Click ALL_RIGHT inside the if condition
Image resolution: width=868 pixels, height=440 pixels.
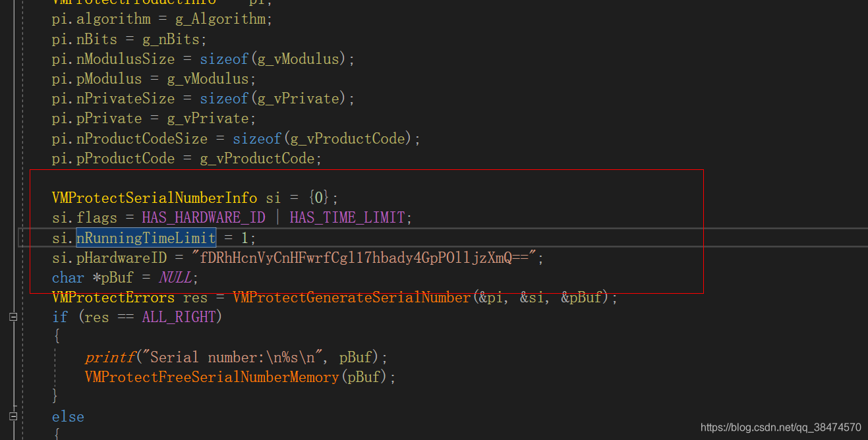click(x=179, y=317)
